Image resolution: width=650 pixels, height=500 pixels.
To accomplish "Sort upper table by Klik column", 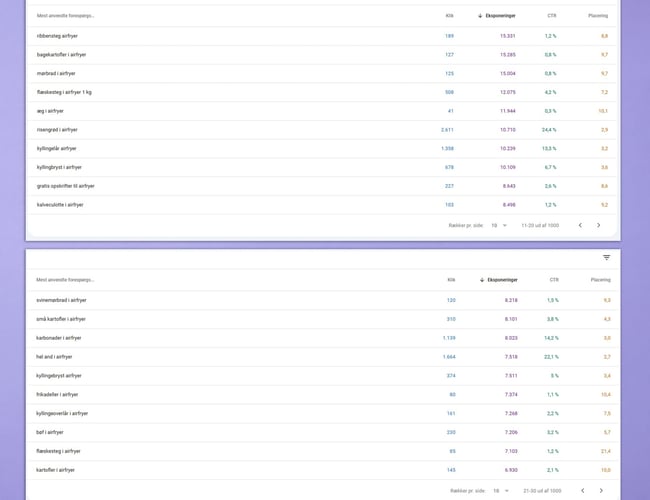I will [x=449, y=16].
